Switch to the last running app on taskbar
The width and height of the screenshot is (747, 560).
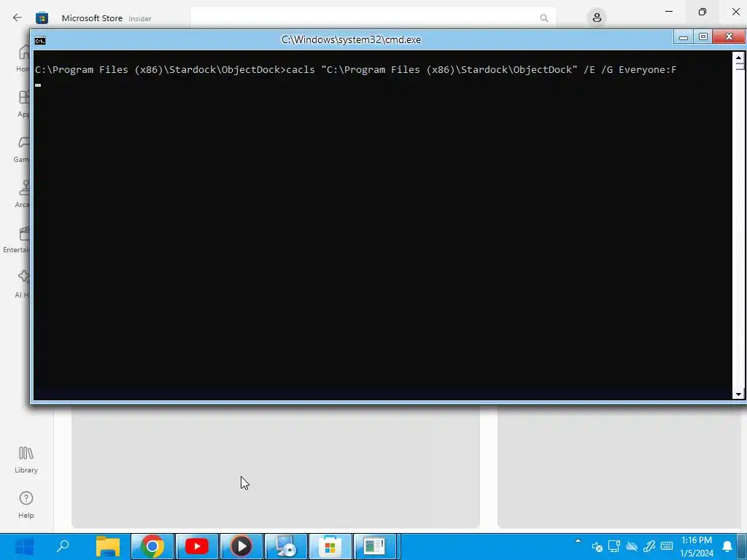[x=375, y=546]
